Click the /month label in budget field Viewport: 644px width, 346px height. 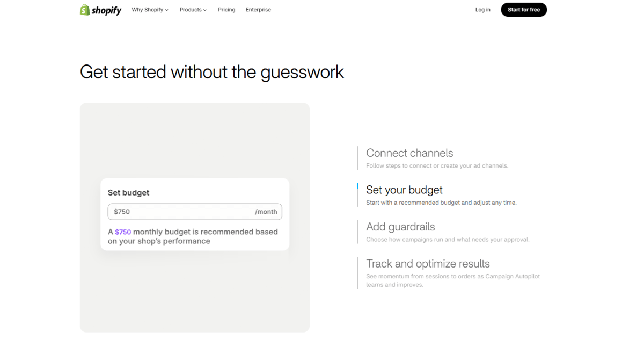[x=266, y=212]
